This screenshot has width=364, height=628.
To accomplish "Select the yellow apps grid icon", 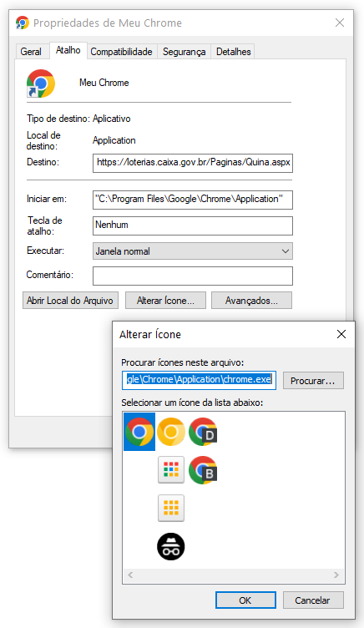I will (171, 509).
